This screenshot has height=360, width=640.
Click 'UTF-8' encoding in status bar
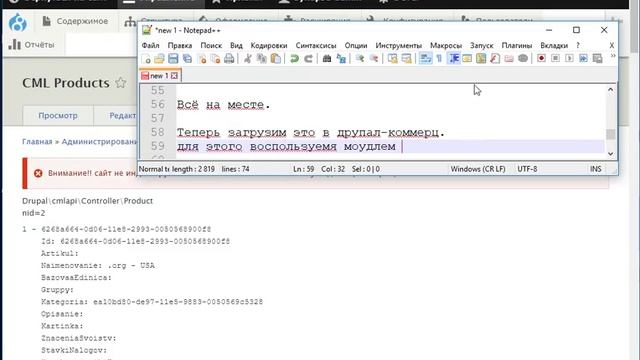(x=527, y=169)
